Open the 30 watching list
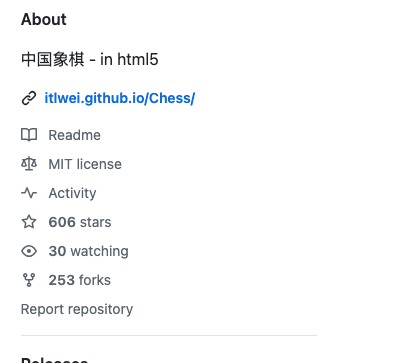 88,251
